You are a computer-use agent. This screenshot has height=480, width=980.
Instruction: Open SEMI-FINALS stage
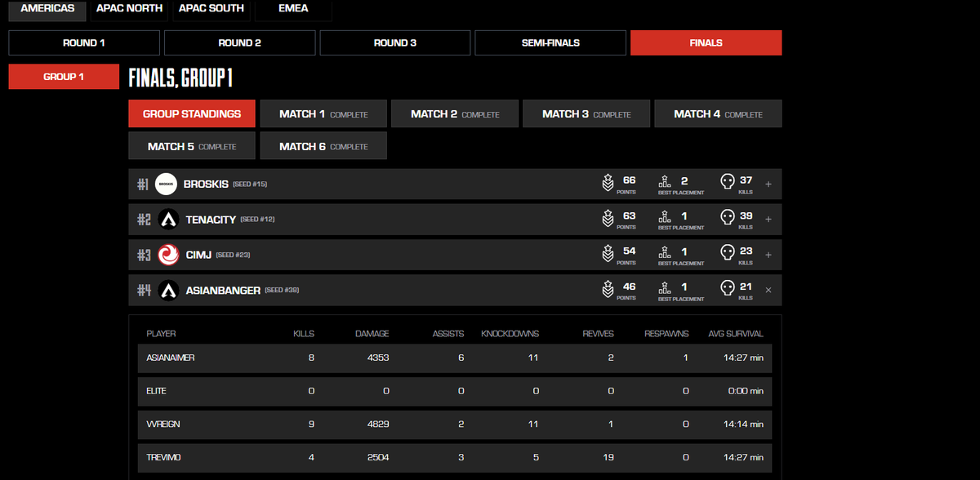[x=550, y=42]
